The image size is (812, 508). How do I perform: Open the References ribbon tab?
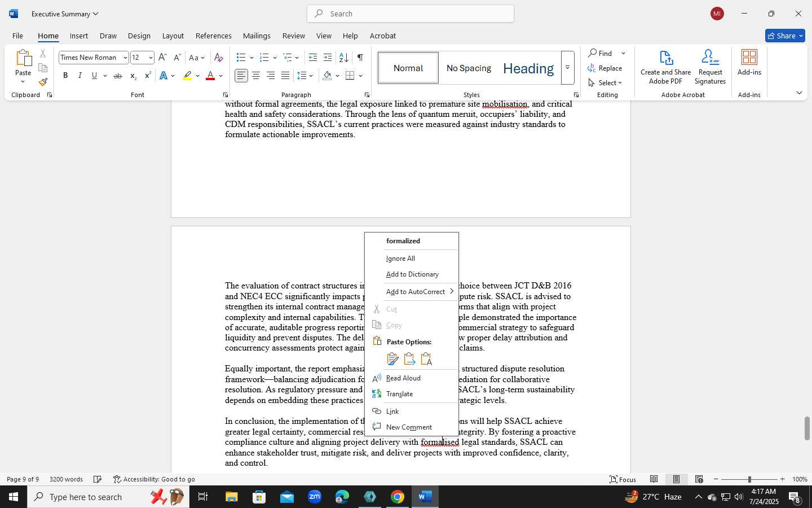tap(213, 36)
